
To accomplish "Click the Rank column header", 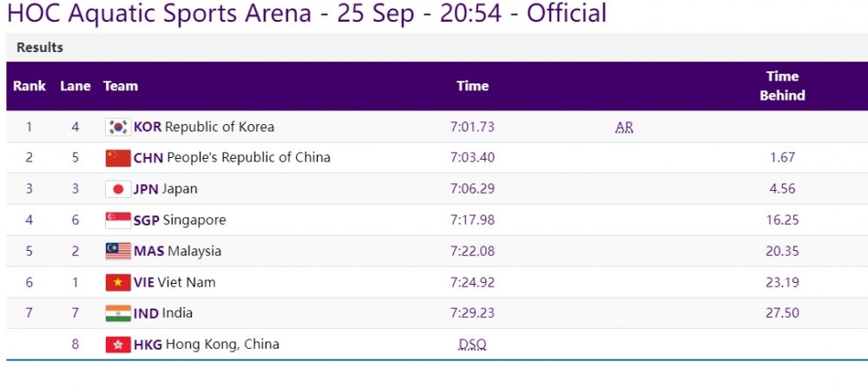I will (30, 86).
